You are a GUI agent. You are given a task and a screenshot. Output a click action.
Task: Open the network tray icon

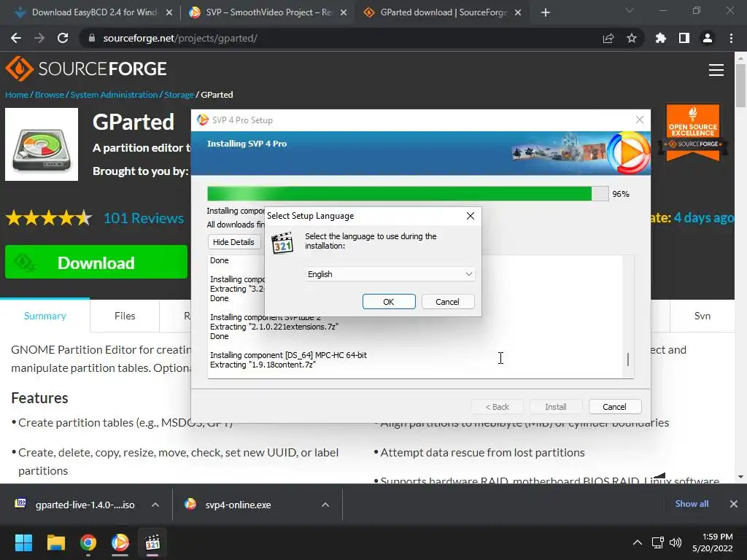click(x=658, y=542)
